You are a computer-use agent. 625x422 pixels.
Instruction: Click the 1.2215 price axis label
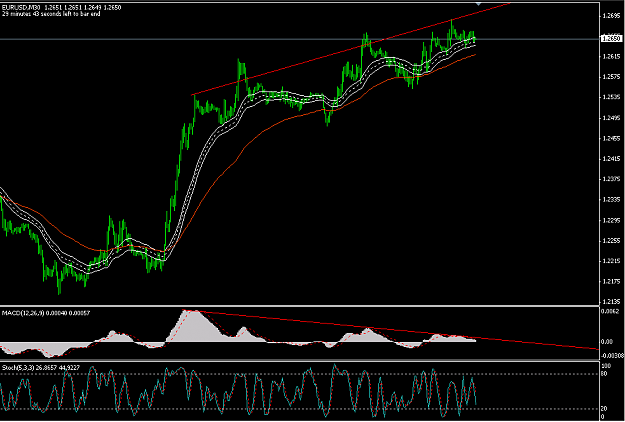(x=612, y=261)
